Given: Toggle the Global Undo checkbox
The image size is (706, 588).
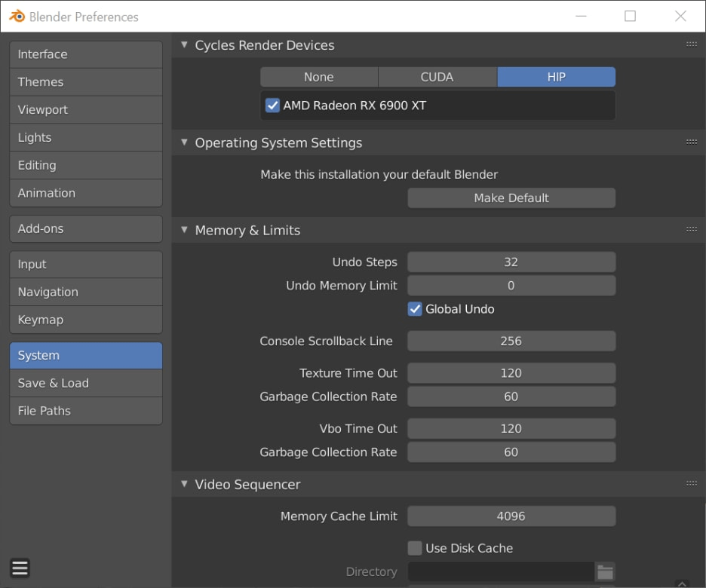Looking at the screenshot, I should pos(415,309).
